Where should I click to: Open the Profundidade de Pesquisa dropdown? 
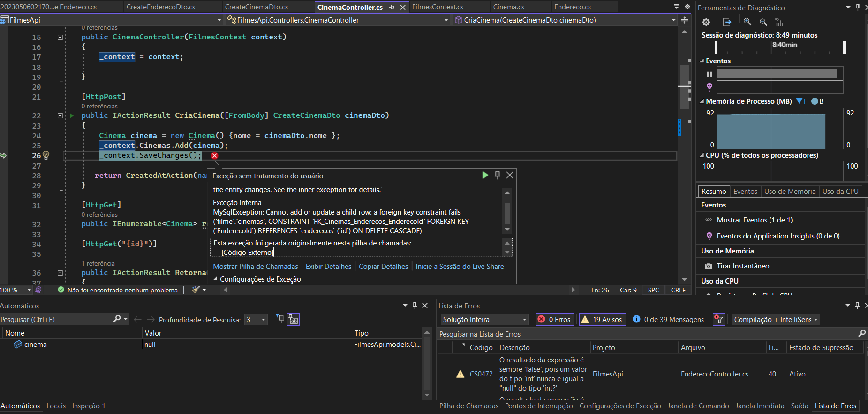(x=256, y=320)
